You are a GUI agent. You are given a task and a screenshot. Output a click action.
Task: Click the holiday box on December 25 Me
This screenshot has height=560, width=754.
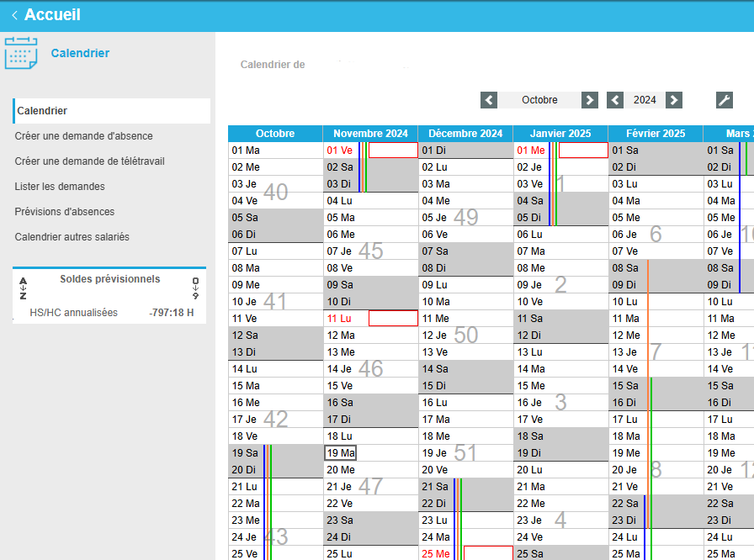(x=488, y=552)
